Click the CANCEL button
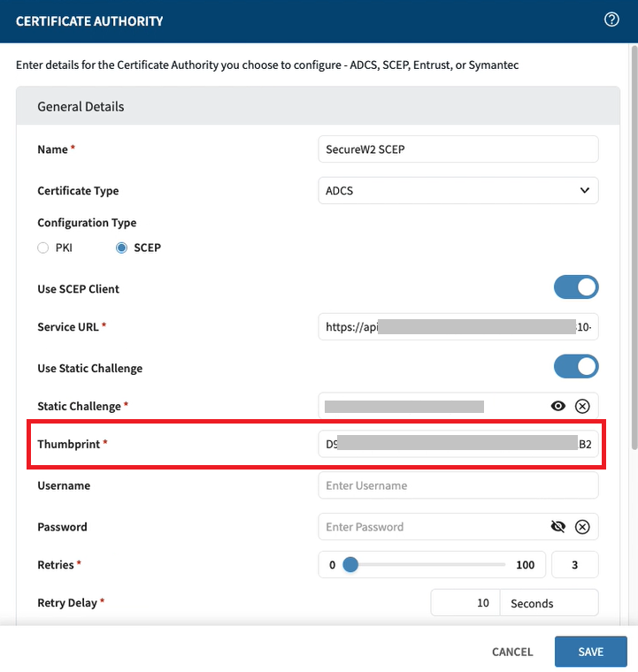 (x=512, y=652)
